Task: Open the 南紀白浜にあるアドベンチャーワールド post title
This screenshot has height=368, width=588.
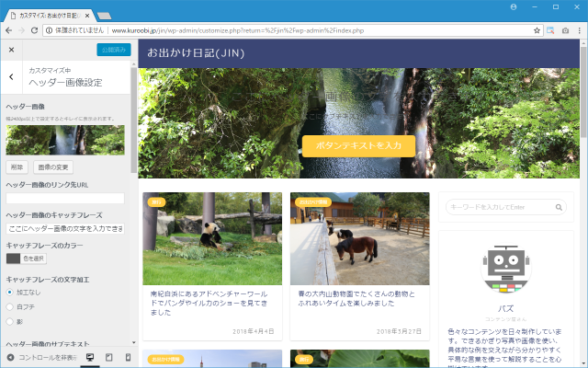Action: coord(209,303)
